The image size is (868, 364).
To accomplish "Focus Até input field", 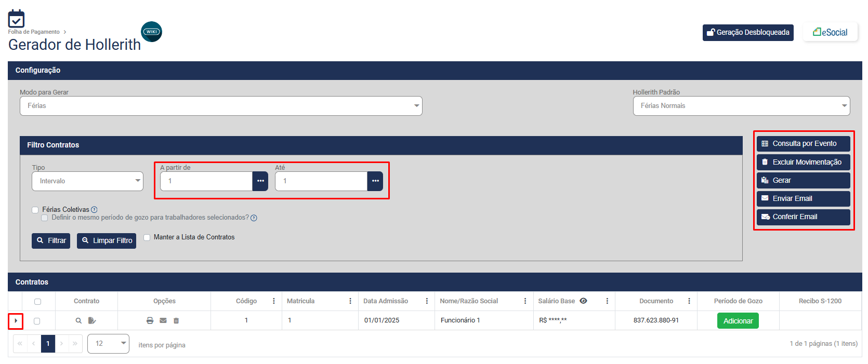I will [321, 181].
